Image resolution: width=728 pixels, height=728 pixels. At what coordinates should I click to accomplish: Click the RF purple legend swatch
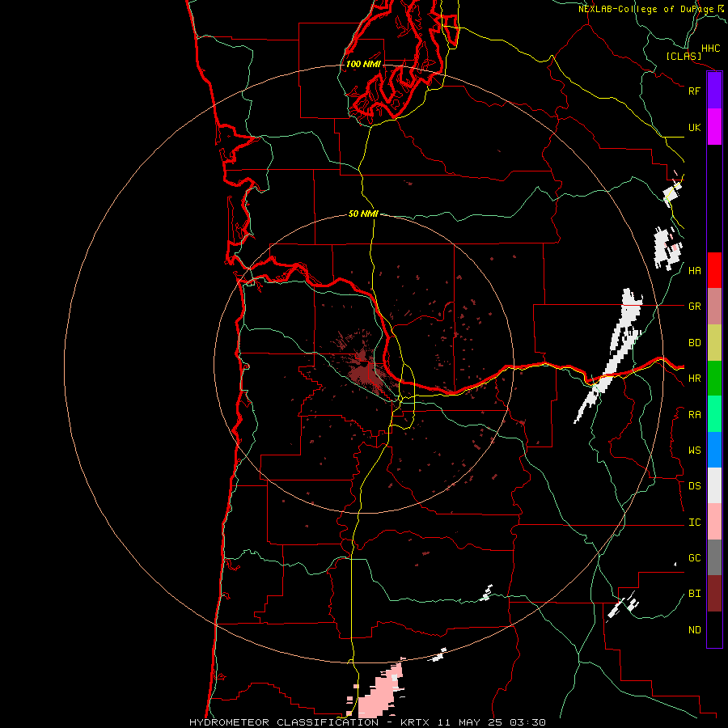pos(714,91)
